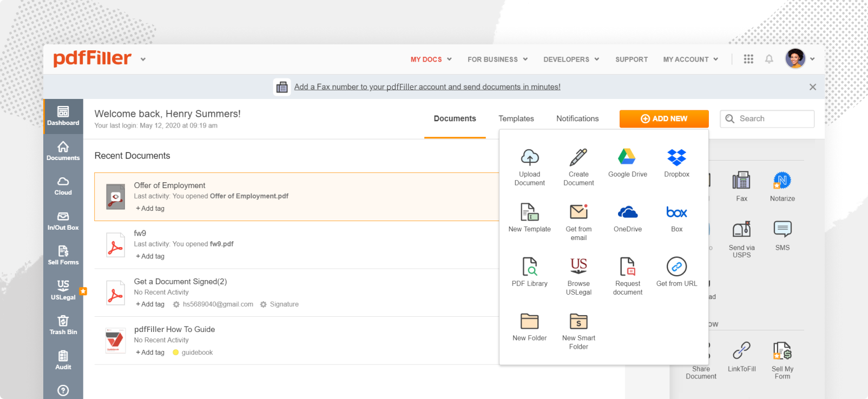The height and width of the screenshot is (399, 868).
Task: Click the help question mark icon
Action: point(63,390)
